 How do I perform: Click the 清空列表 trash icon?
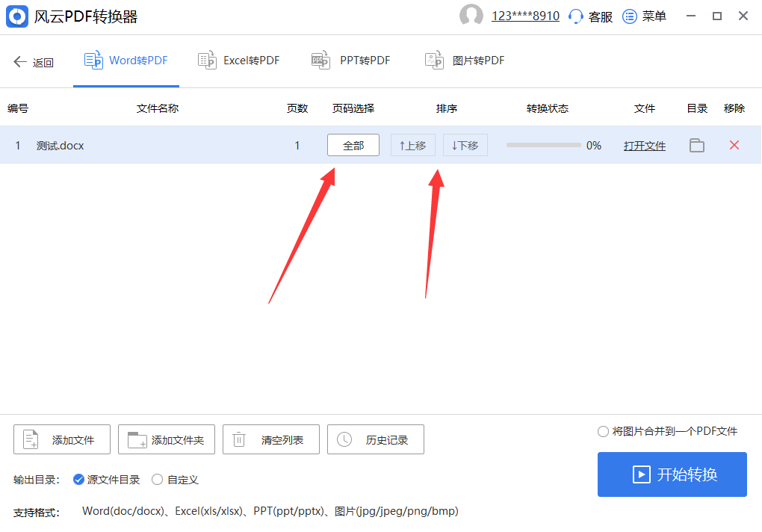click(x=239, y=439)
